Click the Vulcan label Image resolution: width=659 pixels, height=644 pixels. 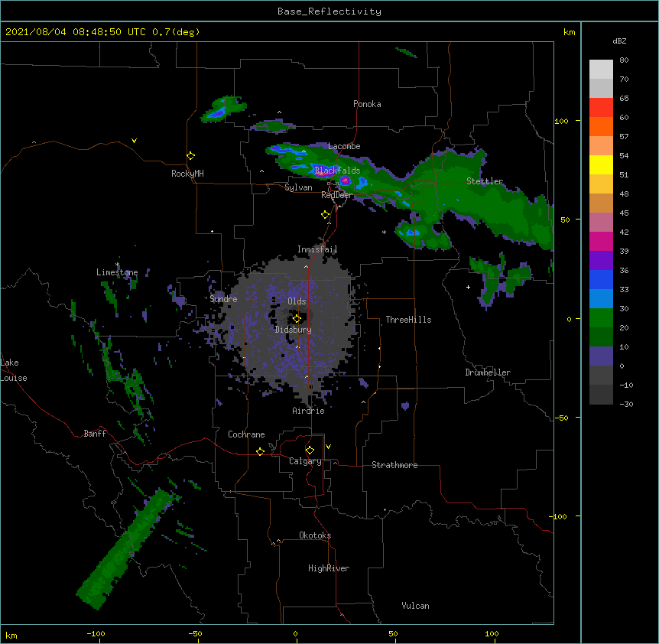415,606
